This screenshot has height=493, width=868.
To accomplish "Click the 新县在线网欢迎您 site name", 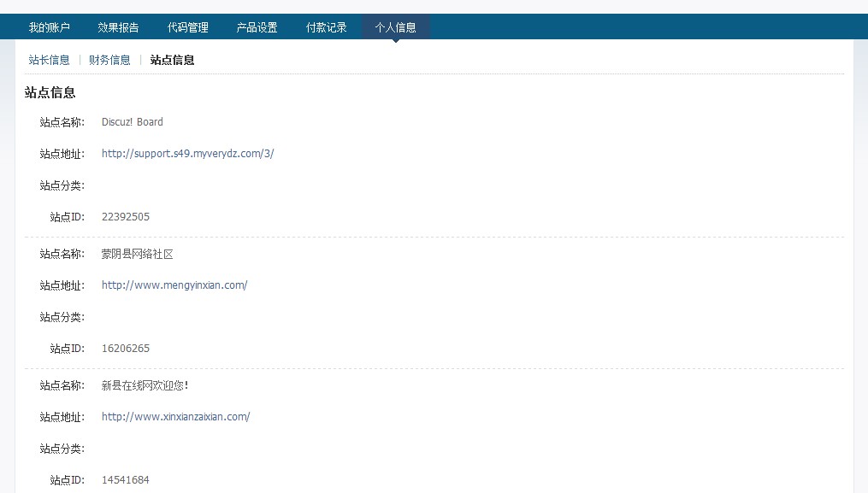I will click(145, 385).
